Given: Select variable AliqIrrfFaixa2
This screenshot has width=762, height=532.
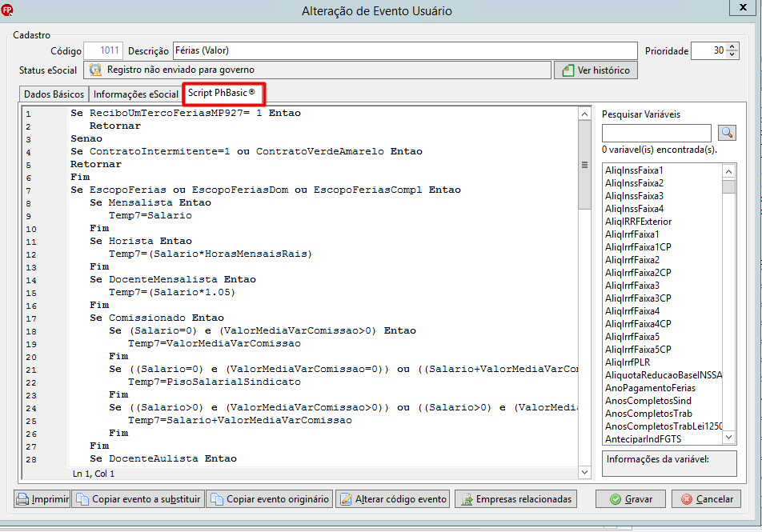Looking at the screenshot, I should pos(632,260).
